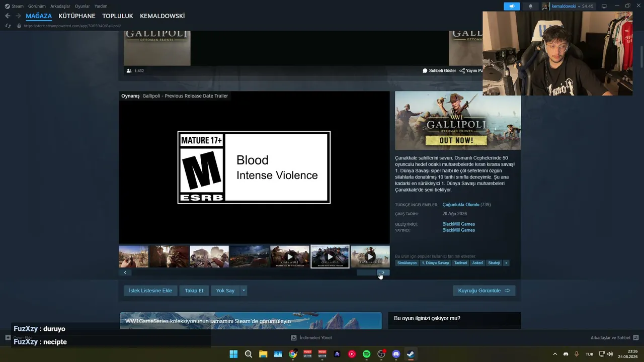Move the media strip left with its arrow
The width and height of the screenshot is (644, 362).
[125, 273]
